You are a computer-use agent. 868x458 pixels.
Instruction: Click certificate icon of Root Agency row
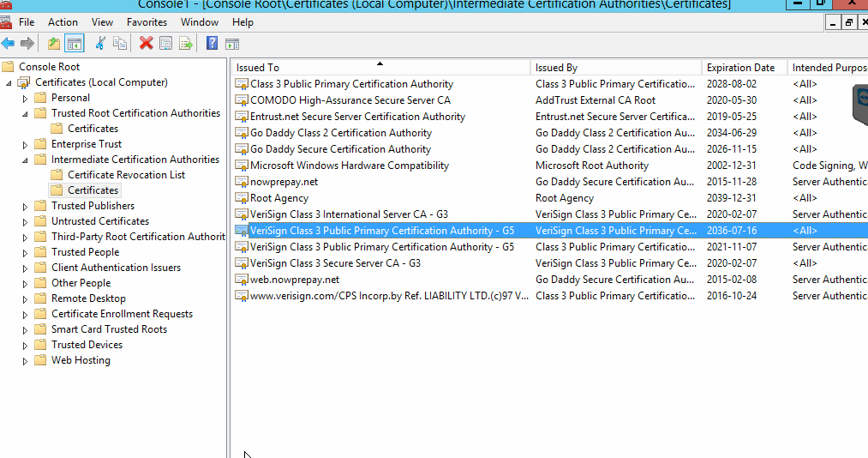[242, 198]
